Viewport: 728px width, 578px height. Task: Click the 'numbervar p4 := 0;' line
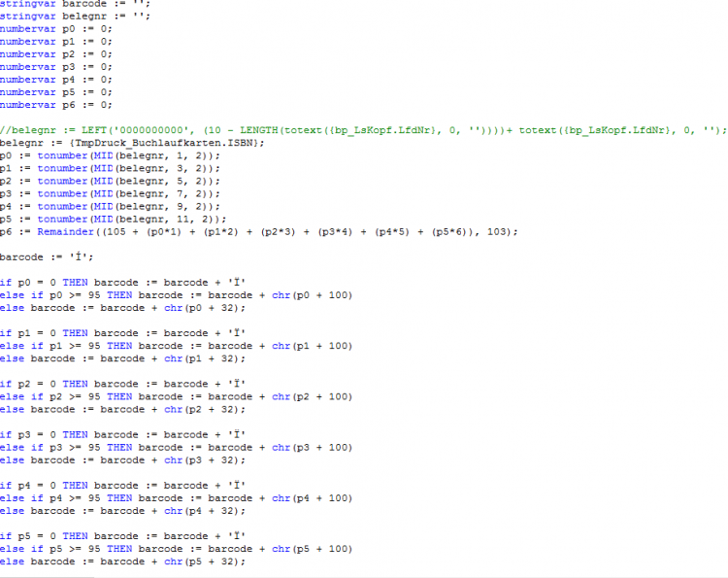55,80
